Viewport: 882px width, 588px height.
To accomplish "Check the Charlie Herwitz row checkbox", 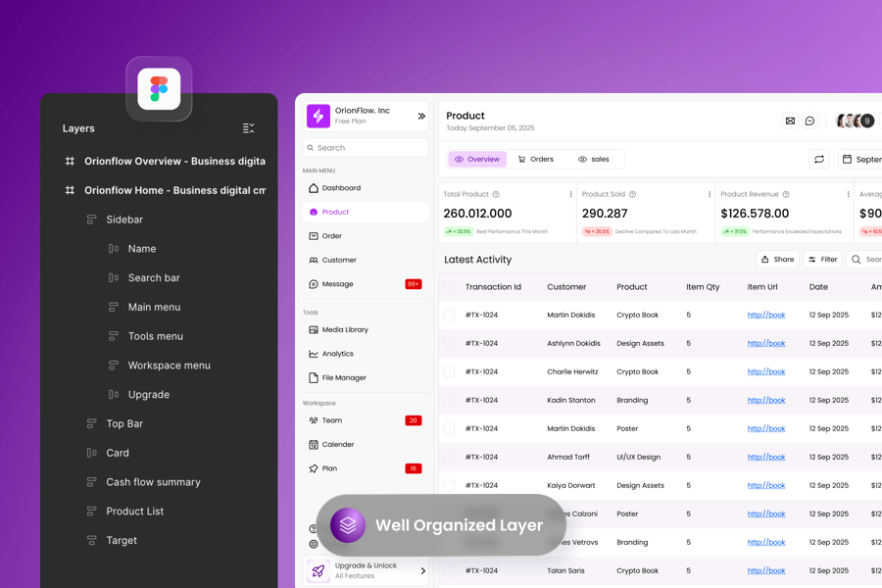I will click(x=449, y=371).
